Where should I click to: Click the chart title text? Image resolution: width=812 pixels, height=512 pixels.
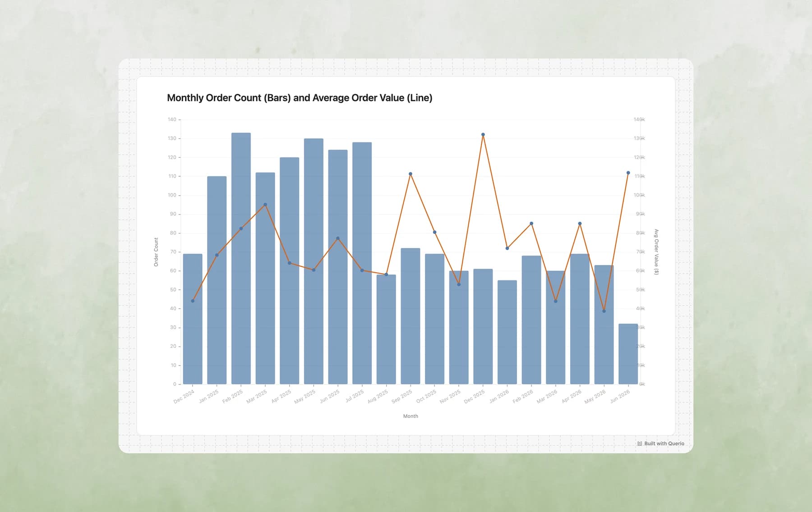[300, 98]
